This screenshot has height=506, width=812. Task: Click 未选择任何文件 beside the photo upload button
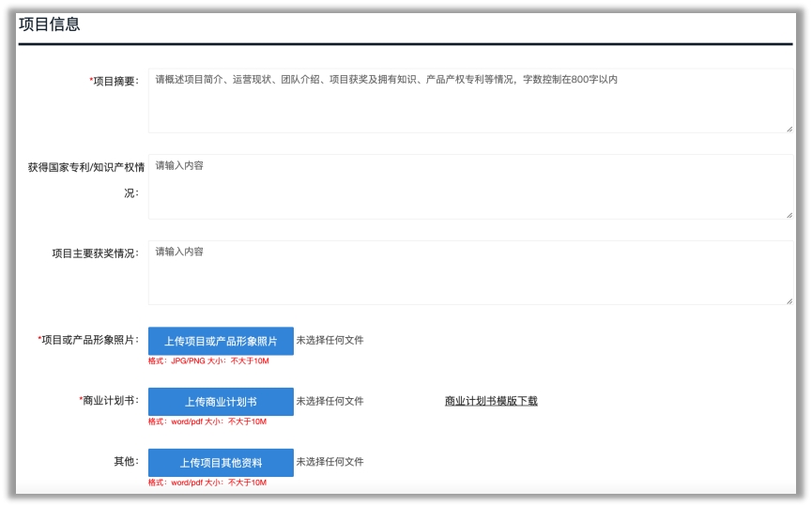pos(329,340)
